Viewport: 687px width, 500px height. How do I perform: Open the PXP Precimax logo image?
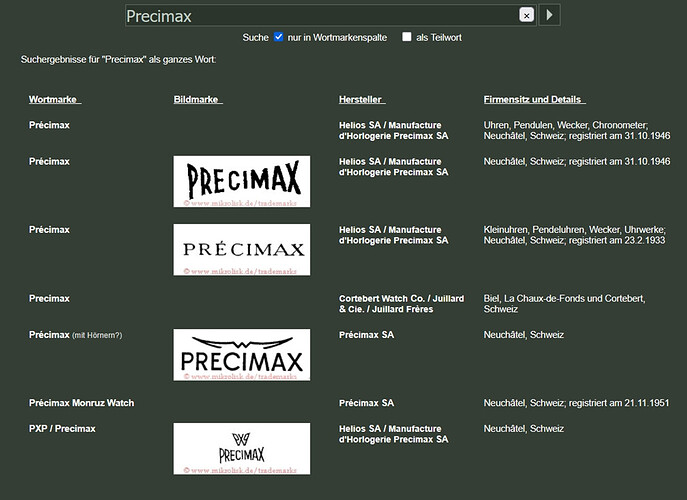click(242, 449)
